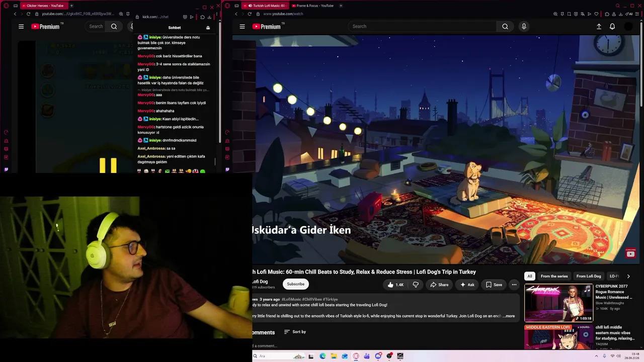
Task: Click the search magnifier in the left YouTube window
Action: point(114,27)
